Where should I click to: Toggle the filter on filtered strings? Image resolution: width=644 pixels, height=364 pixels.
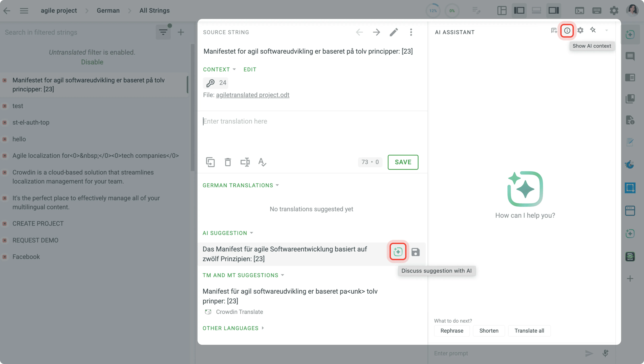[163, 32]
